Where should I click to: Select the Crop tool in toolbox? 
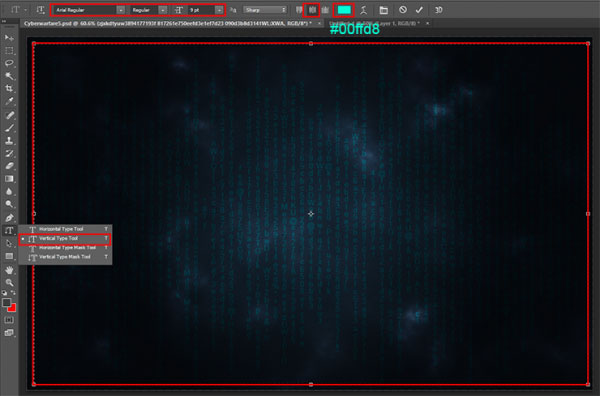click(x=9, y=89)
